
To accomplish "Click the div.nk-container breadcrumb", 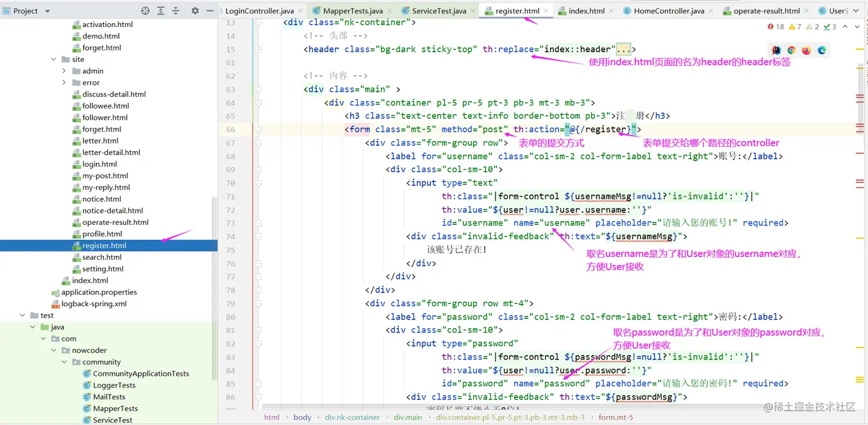I will coord(352,417).
